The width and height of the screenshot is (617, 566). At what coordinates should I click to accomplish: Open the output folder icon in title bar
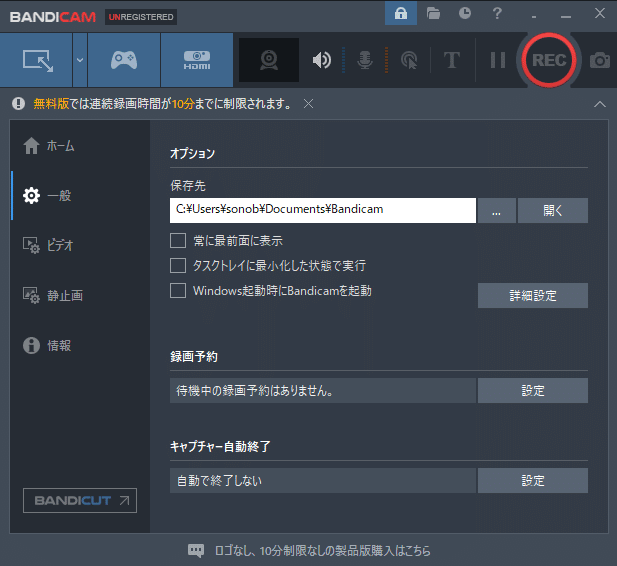(x=433, y=13)
